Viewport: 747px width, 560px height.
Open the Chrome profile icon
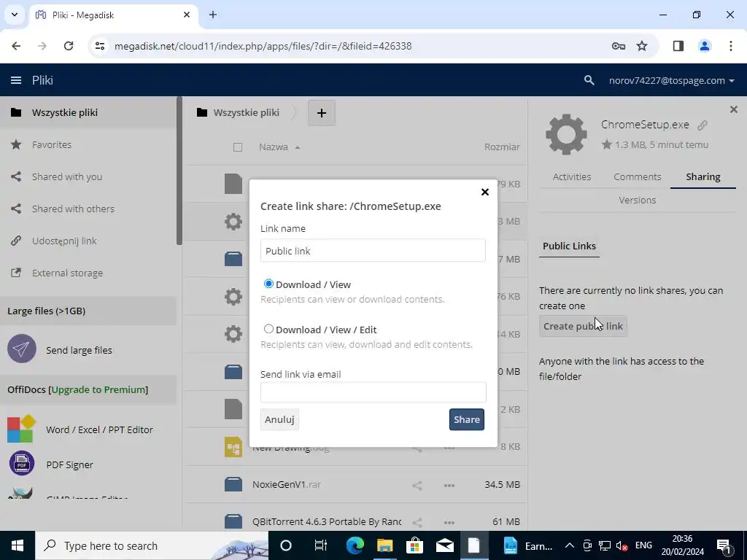[x=704, y=46]
